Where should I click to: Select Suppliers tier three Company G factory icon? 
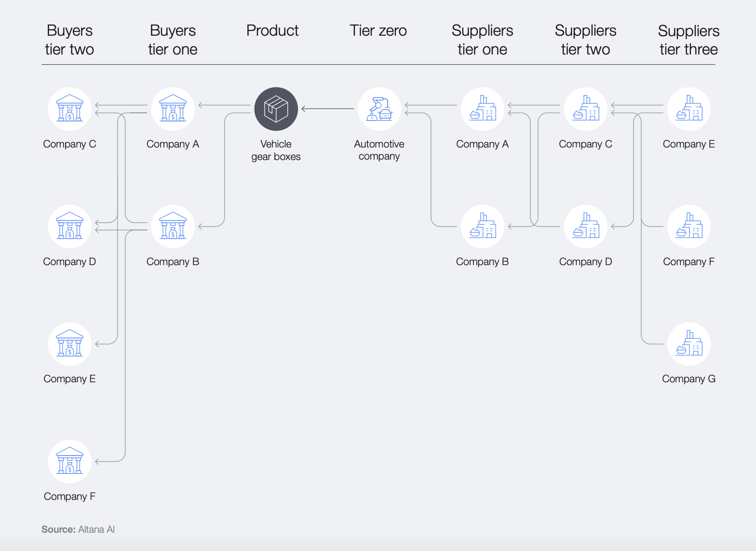pyautogui.click(x=689, y=344)
